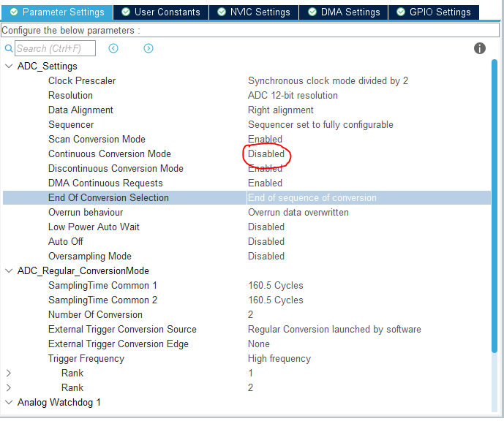The height and width of the screenshot is (421, 504).
Task: Change Low Power Auto Wait Disabled value
Action: pos(266,227)
